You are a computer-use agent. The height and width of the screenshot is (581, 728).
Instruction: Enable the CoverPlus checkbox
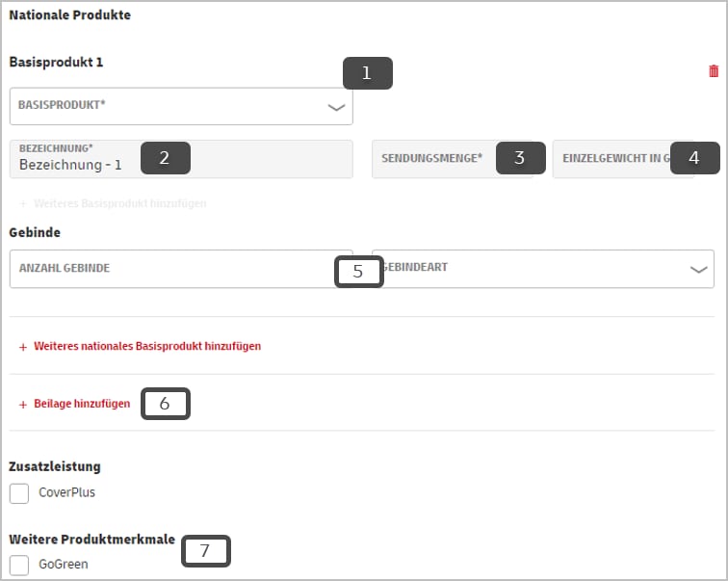[19, 493]
